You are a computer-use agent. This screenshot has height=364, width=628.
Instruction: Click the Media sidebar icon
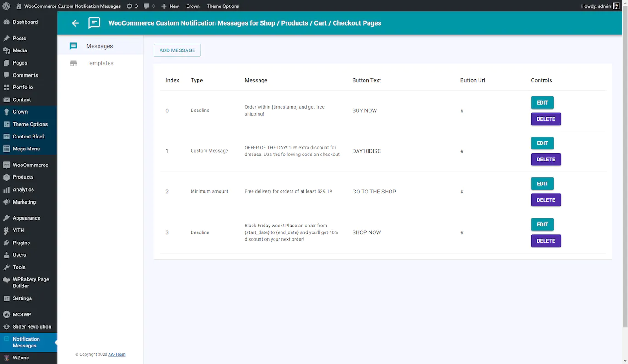click(x=6, y=50)
